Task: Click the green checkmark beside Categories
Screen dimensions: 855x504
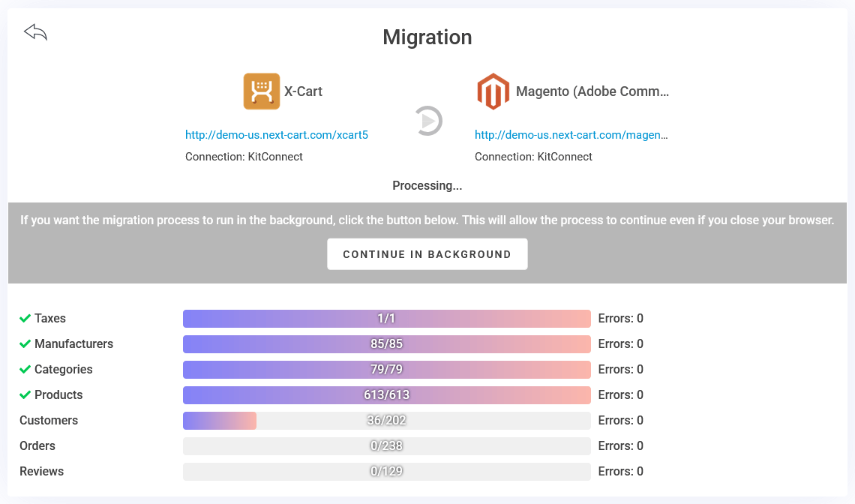Action: (25, 370)
